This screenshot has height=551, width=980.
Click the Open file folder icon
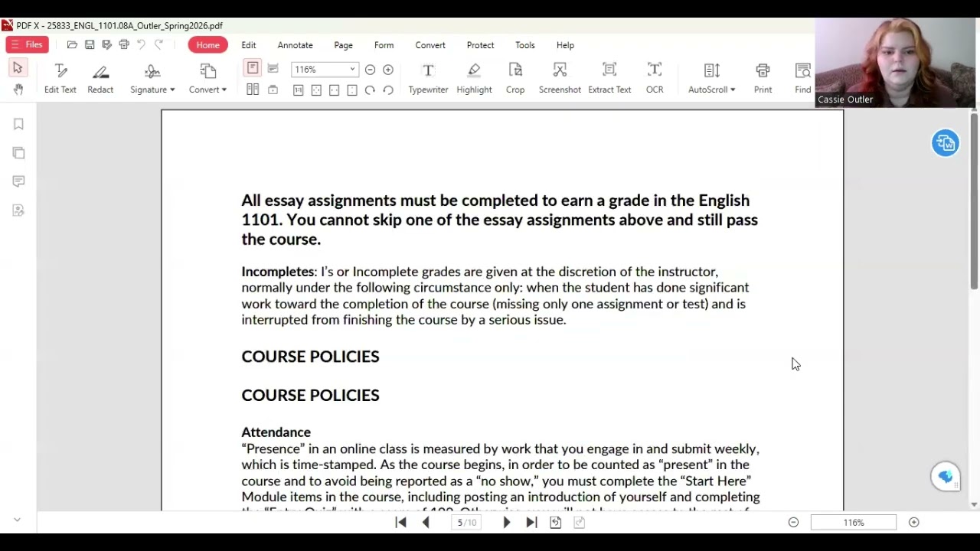pyautogui.click(x=72, y=45)
